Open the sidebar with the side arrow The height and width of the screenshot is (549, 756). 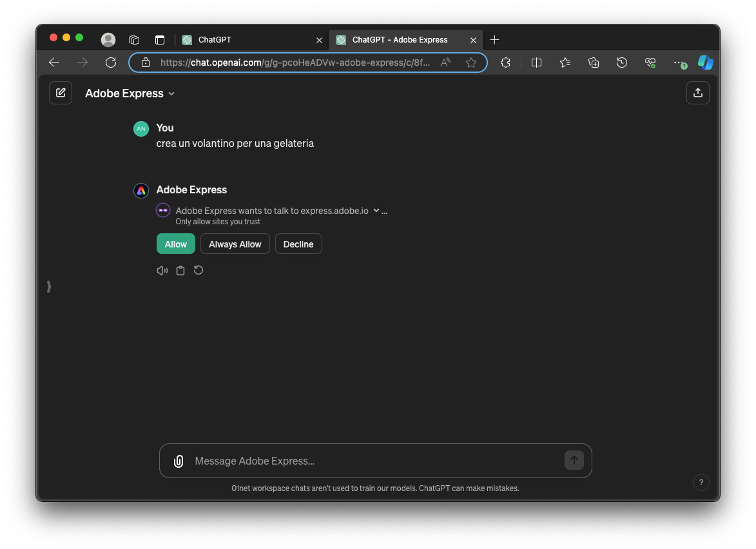[49, 287]
